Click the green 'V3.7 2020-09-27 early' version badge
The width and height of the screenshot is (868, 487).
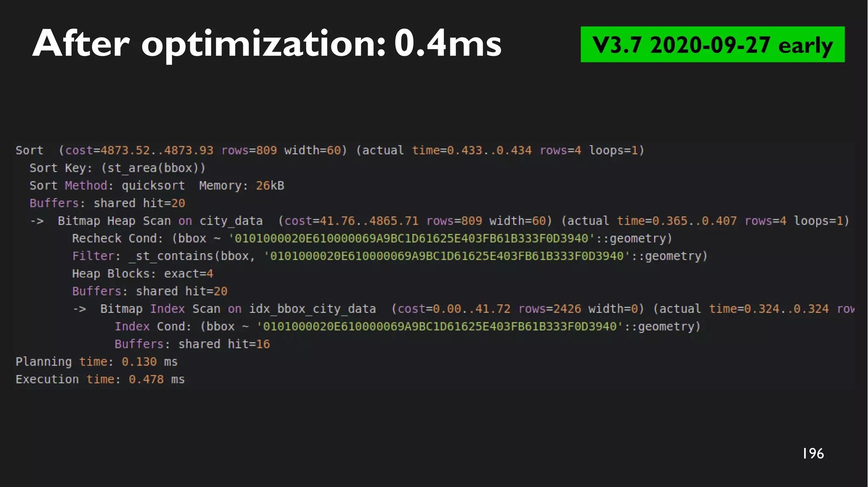click(712, 44)
